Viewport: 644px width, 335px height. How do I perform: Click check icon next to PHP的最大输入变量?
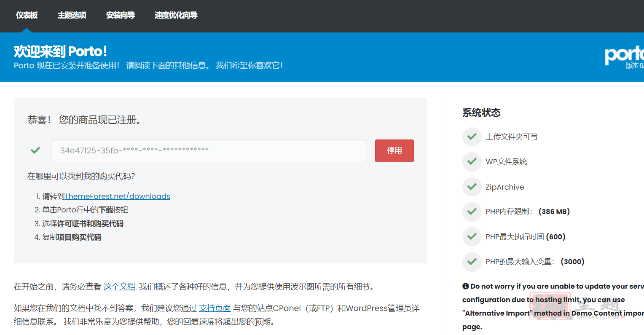coord(472,262)
